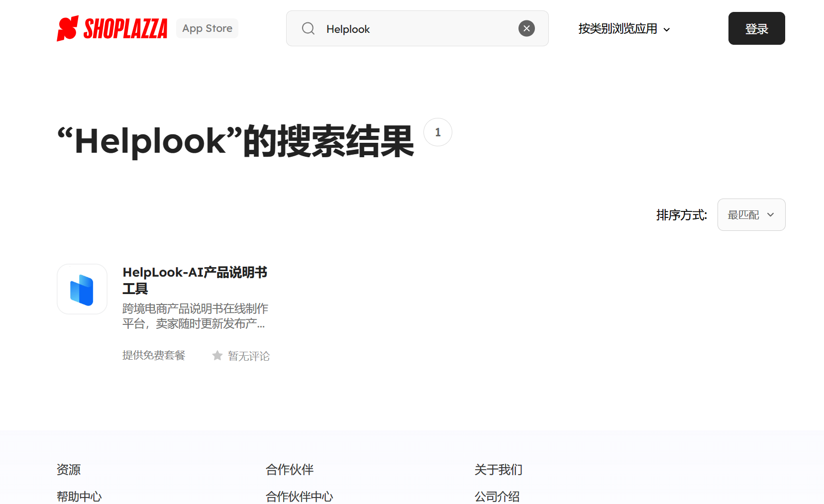Open 公司介绍 under 关于我们

(497, 496)
